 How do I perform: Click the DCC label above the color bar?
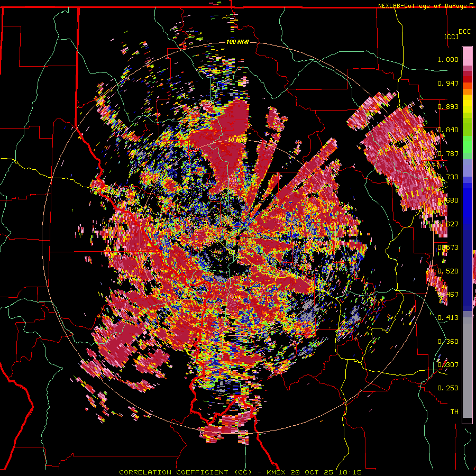point(465,32)
